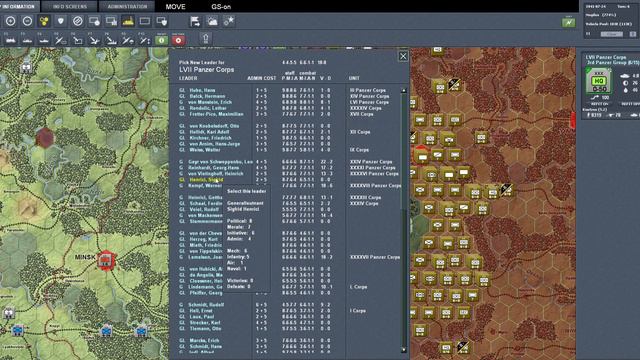Select the third naval mode icon
Image resolution: width=640 pixels, height=360 pixels.
tap(44, 40)
